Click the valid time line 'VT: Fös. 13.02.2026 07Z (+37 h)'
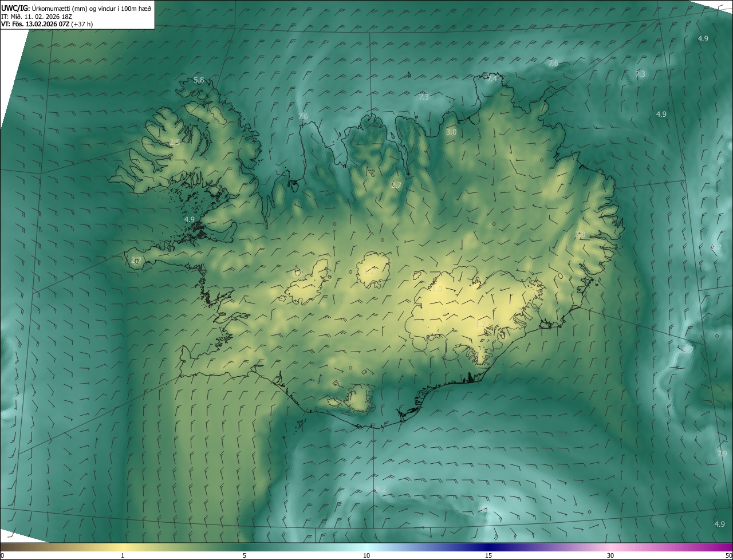Viewport: 733px width, 560px height. (47, 24)
